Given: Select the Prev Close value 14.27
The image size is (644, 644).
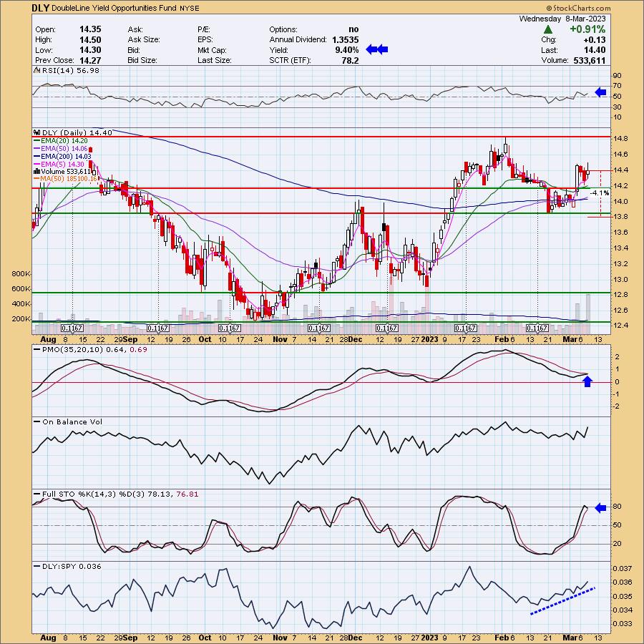Looking at the screenshot, I should pyautogui.click(x=90, y=60).
